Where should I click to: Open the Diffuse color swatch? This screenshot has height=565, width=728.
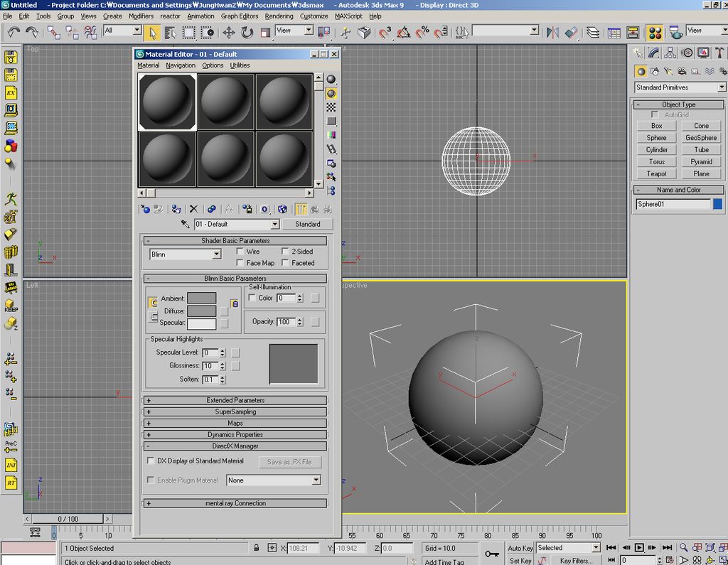(x=201, y=311)
